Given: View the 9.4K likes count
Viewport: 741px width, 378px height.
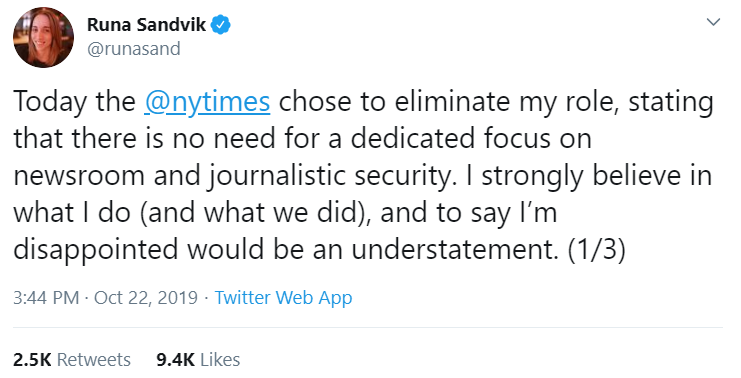Looking at the screenshot, I should 175,360.
